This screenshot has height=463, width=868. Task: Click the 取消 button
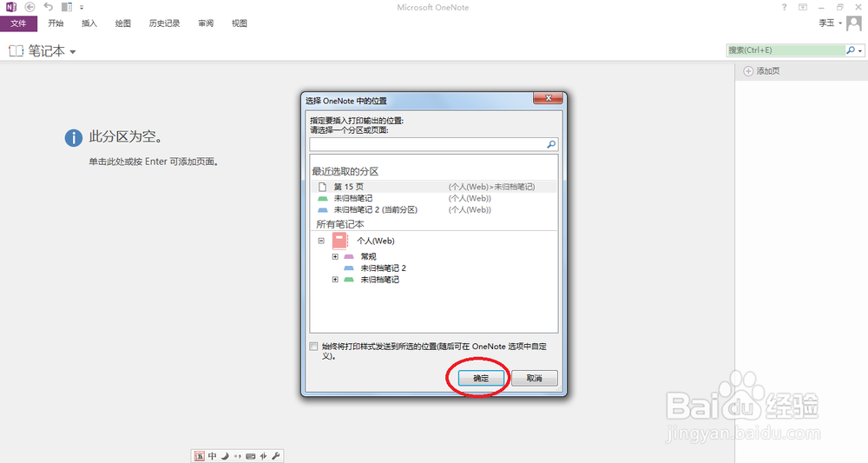click(534, 378)
